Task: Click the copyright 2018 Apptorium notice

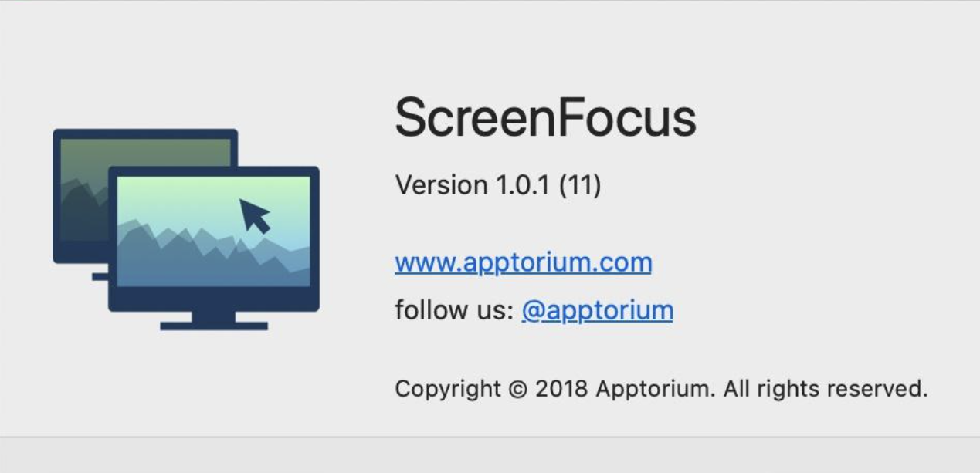Action: (660, 389)
